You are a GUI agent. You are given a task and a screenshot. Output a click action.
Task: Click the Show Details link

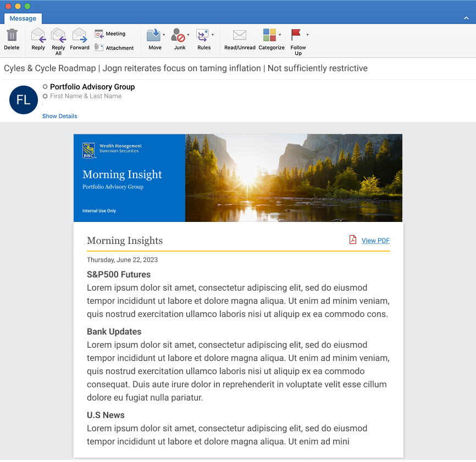(x=59, y=116)
